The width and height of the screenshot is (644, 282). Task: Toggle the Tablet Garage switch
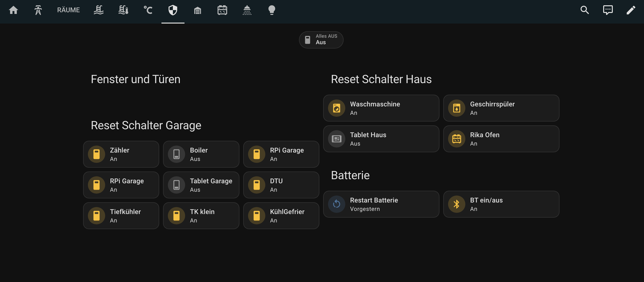click(x=176, y=185)
